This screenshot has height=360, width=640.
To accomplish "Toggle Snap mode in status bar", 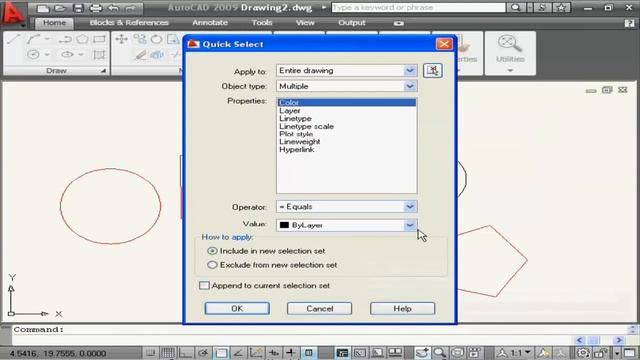I will (x=151, y=353).
